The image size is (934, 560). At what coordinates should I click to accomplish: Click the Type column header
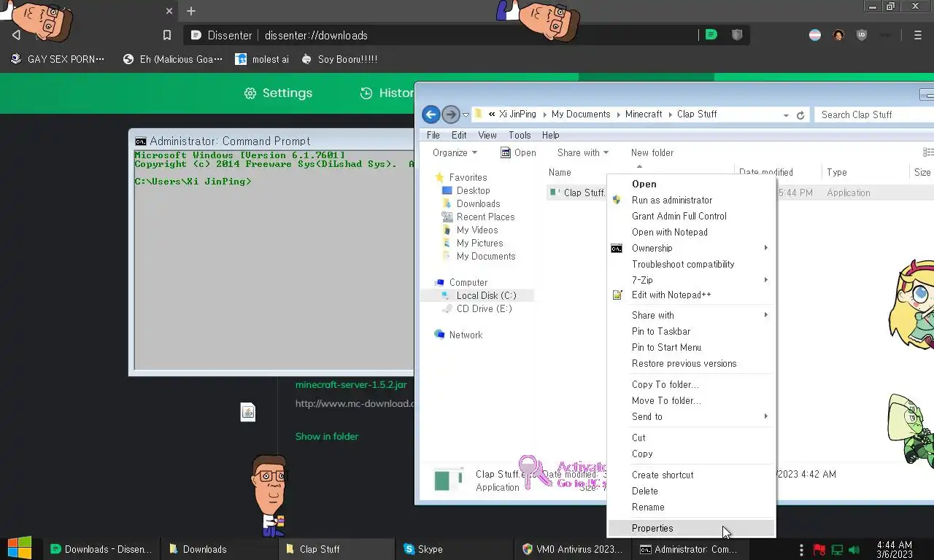(x=836, y=172)
